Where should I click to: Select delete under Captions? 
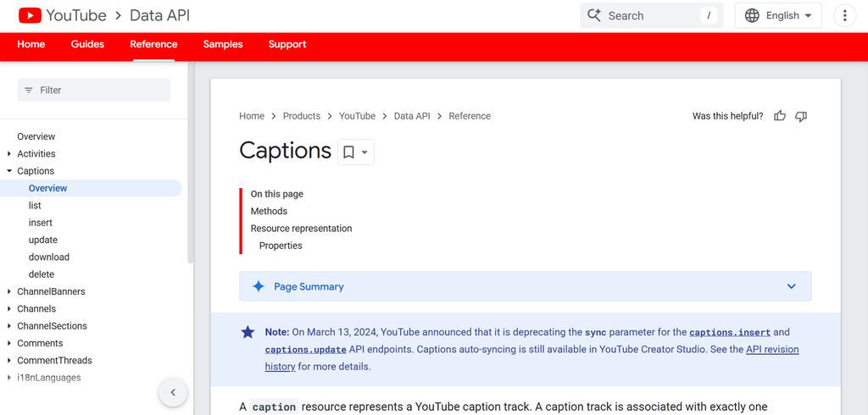pyautogui.click(x=42, y=274)
